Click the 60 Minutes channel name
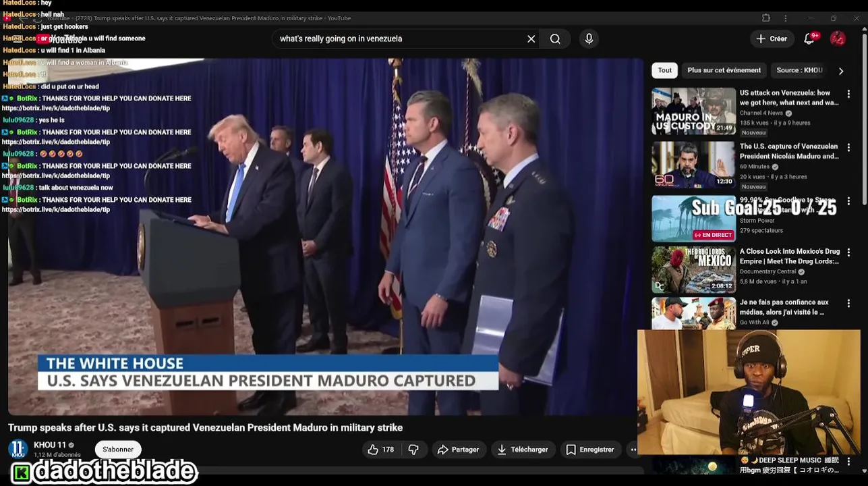The height and width of the screenshot is (486, 868). [755, 167]
